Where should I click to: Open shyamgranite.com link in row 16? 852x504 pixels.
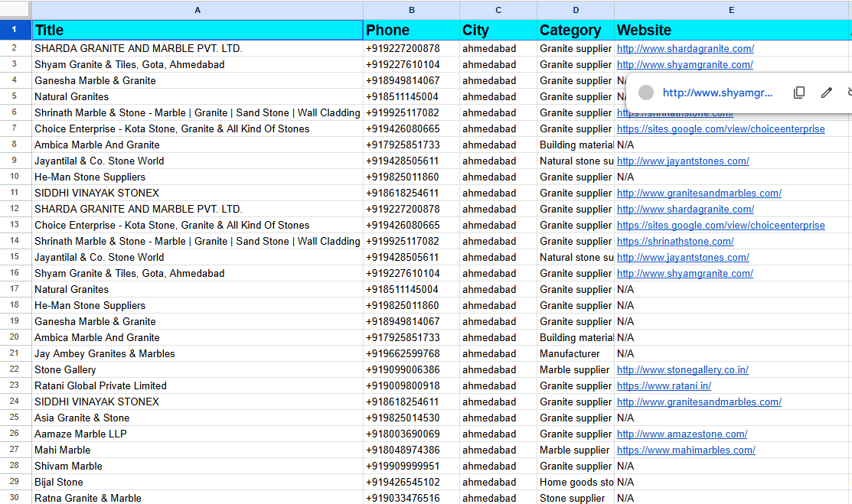[x=684, y=273]
